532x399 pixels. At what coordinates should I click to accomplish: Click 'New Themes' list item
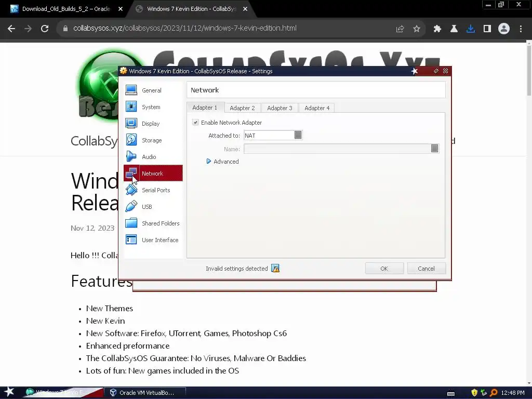pos(109,308)
